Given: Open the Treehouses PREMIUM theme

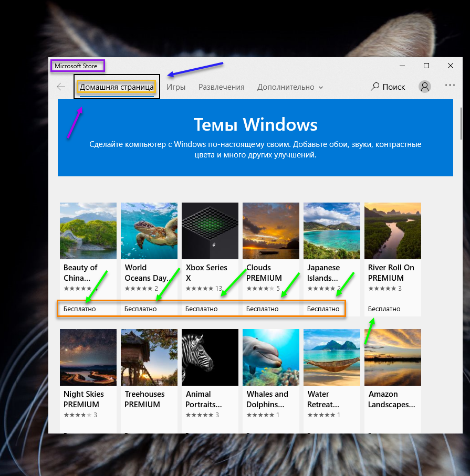Looking at the screenshot, I should tap(149, 357).
